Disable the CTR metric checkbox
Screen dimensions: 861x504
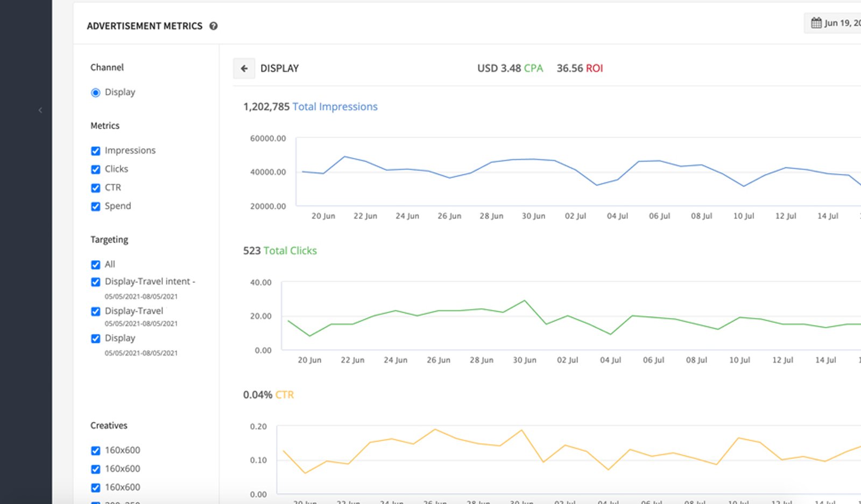(96, 188)
